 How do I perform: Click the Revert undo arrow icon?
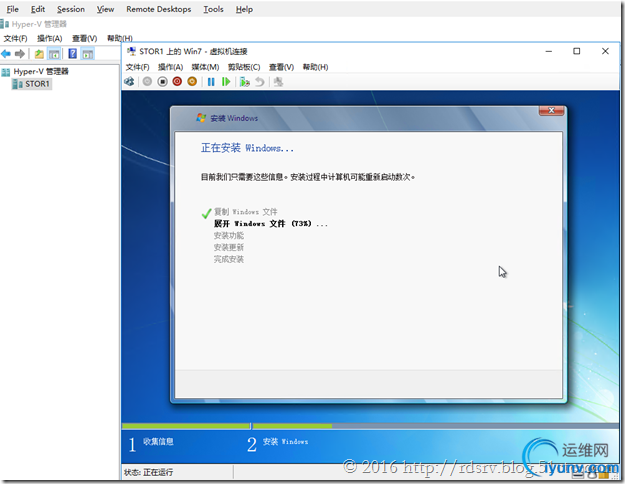260,82
